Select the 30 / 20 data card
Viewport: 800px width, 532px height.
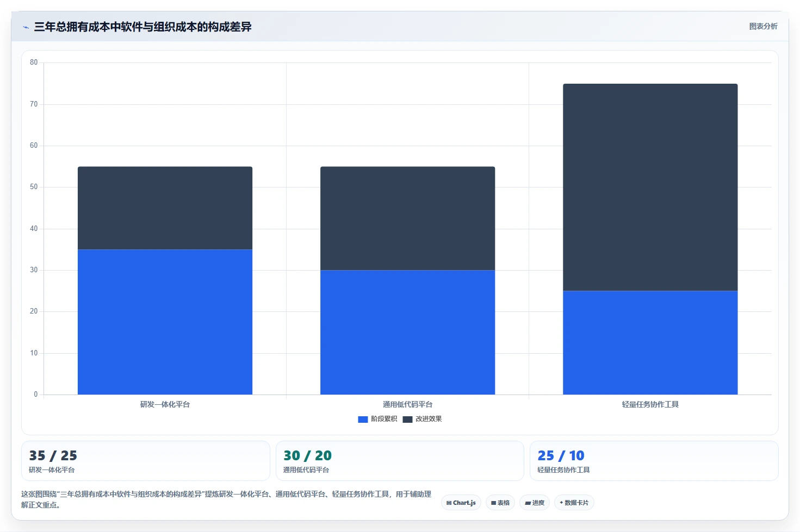click(400, 461)
